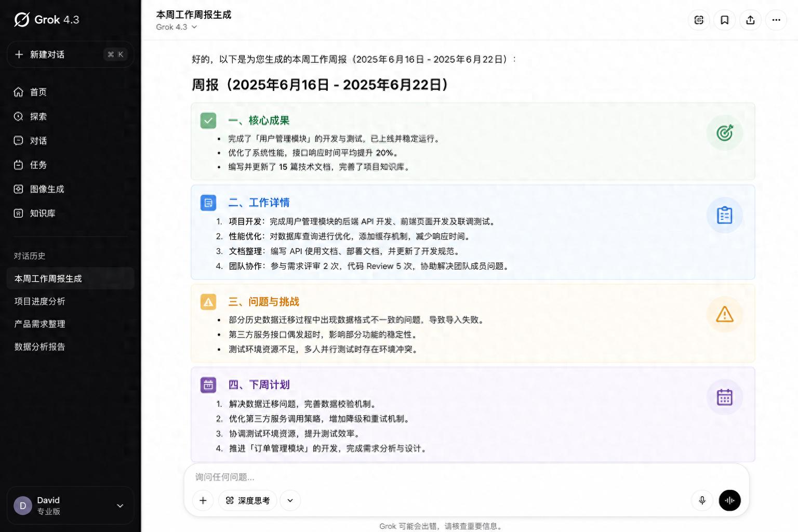Click the report title 周报（2025年6月16日
Image resolution: width=798 pixels, height=532 pixels.
tap(320, 85)
